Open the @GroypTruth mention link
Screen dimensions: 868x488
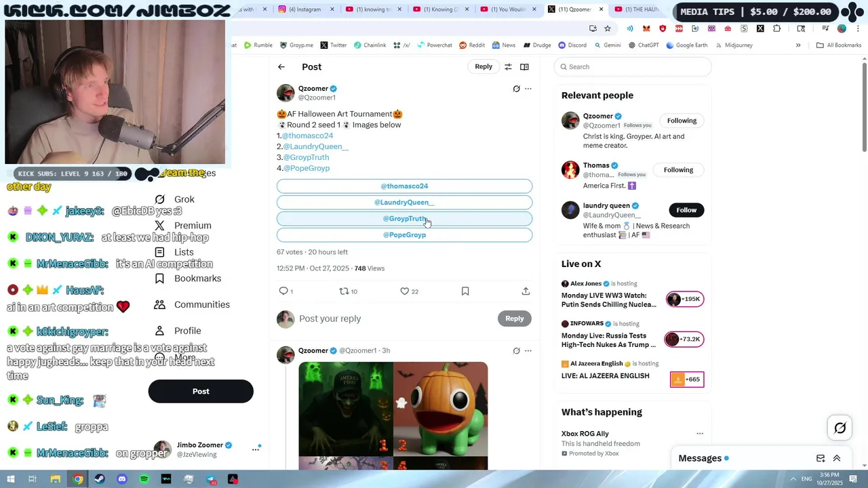pos(306,157)
